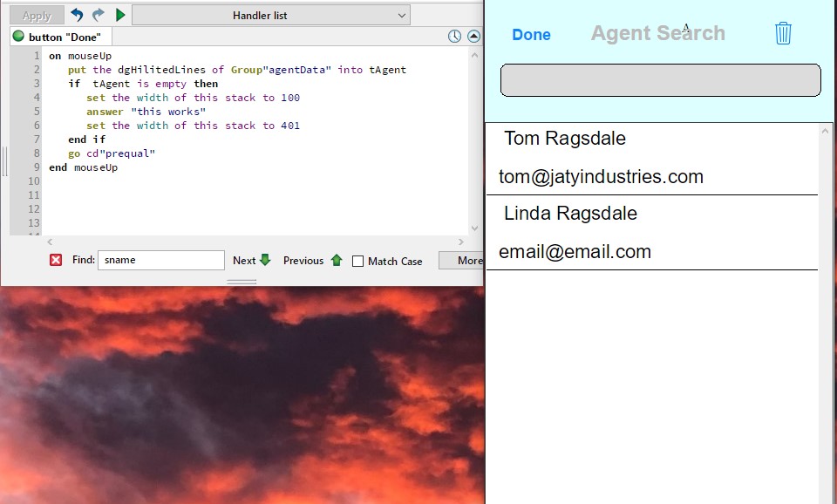Click the Done button in Agent Search

tap(531, 35)
